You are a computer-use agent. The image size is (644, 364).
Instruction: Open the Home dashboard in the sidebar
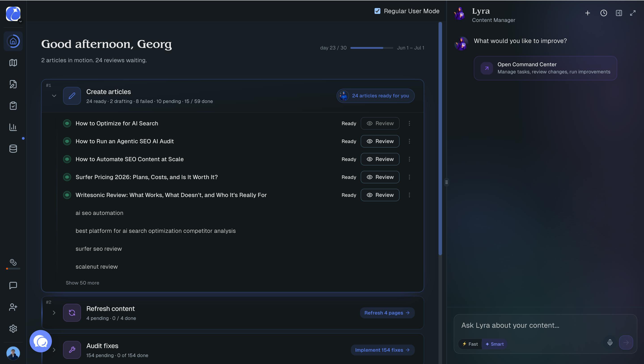(x=13, y=41)
